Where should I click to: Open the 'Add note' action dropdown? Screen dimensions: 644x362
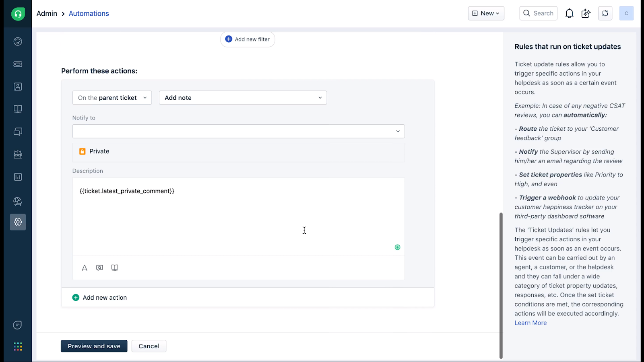(243, 98)
